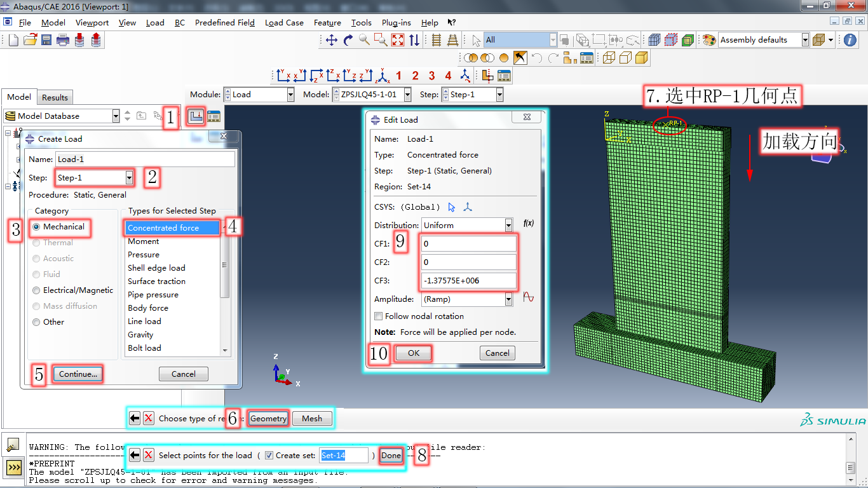This screenshot has height=488, width=868.
Task: Click Done in the selection prompt
Action: click(391, 456)
